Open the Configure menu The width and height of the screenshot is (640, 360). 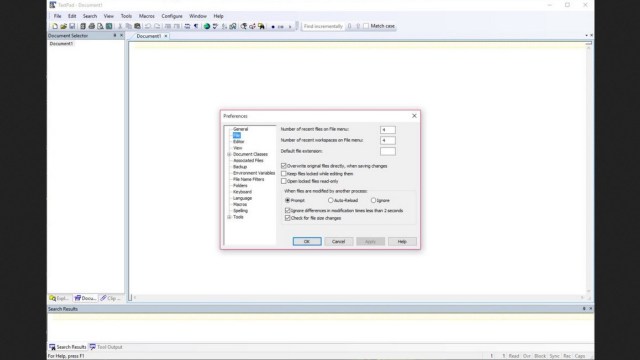click(172, 16)
